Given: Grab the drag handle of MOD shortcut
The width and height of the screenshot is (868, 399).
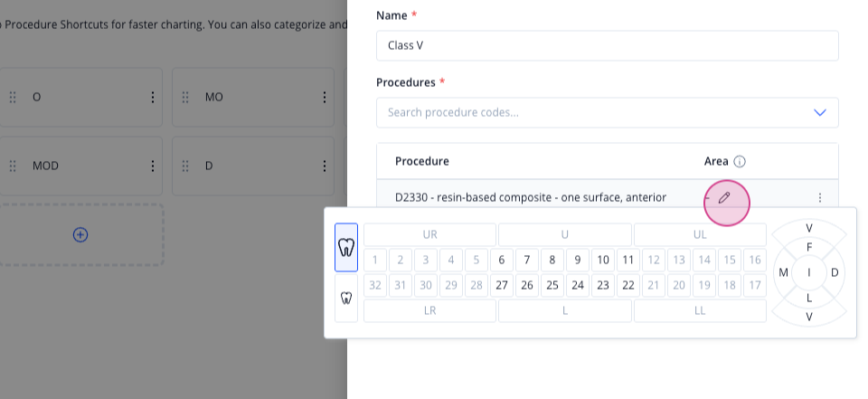Looking at the screenshot, I should click(x=13, y=166).
